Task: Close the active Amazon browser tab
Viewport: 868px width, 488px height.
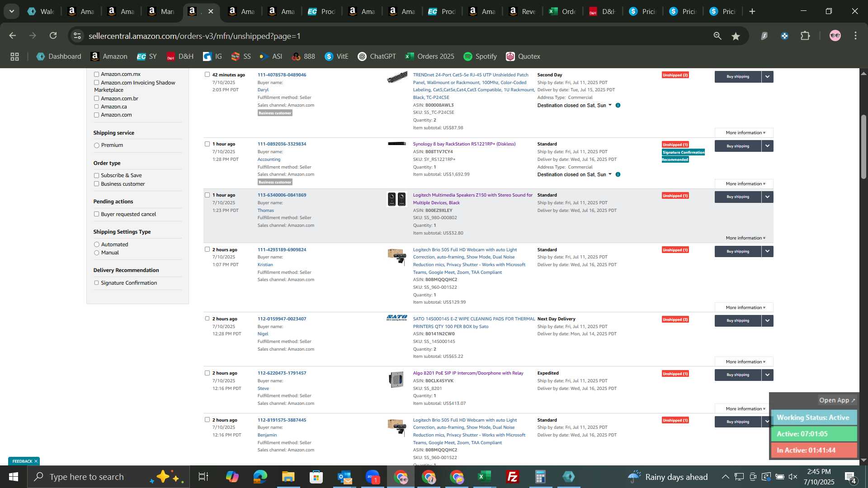Action: [x=211, y=11]
